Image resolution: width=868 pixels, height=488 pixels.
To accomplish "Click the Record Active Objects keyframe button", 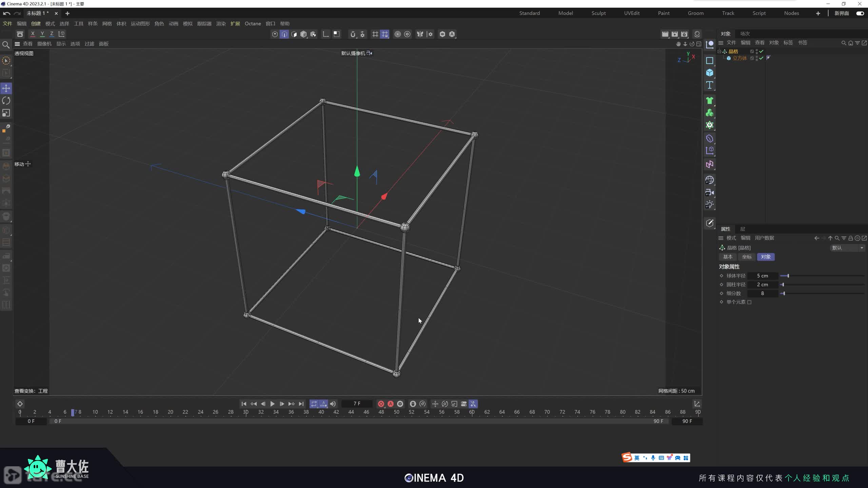I will (x=381, y=404).
